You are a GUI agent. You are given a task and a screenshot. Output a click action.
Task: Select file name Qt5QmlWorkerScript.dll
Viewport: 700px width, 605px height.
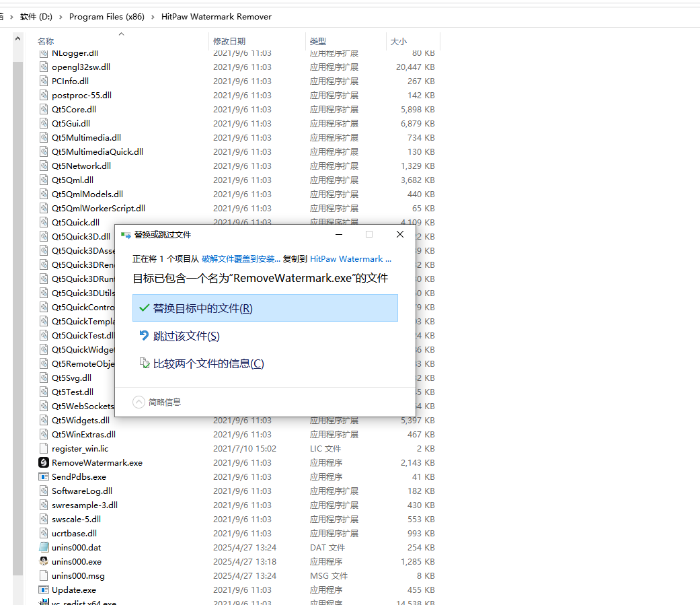click(x=98, y=208)
